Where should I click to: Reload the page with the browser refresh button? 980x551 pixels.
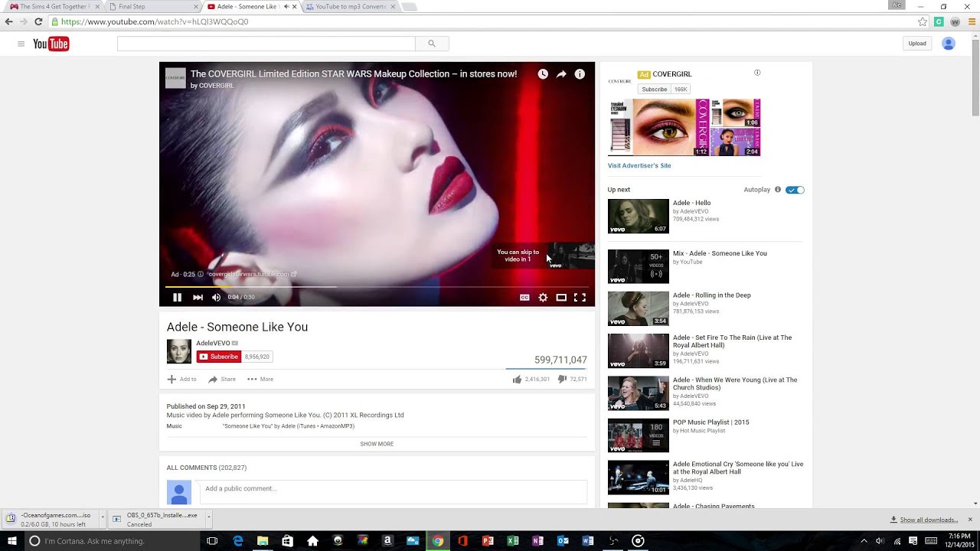coord(38,22)
